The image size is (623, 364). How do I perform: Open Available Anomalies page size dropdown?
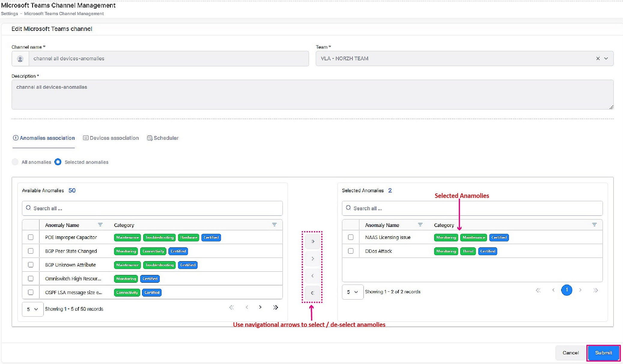(32, 309)
